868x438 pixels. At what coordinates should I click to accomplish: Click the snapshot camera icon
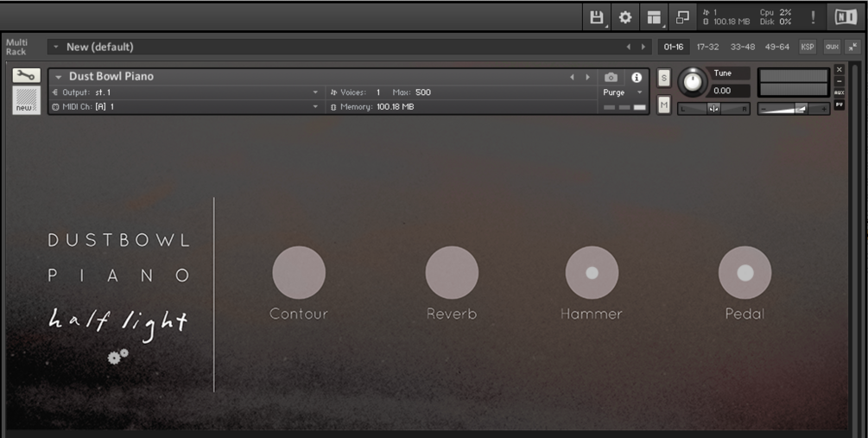click(611, 77)
